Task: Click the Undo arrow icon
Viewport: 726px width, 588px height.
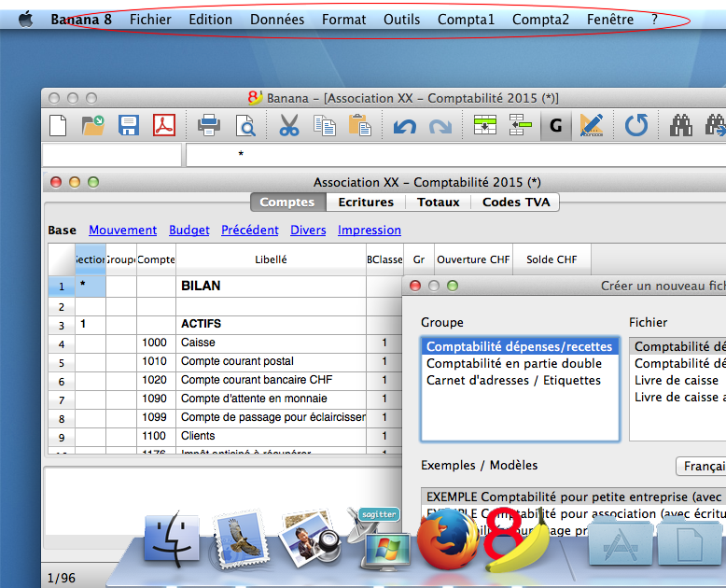Action: point(405,126)
